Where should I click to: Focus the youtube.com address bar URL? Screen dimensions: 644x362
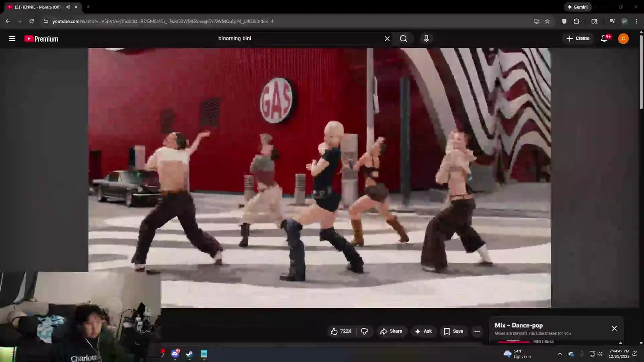pyautogui.click(x=163, y=21)
